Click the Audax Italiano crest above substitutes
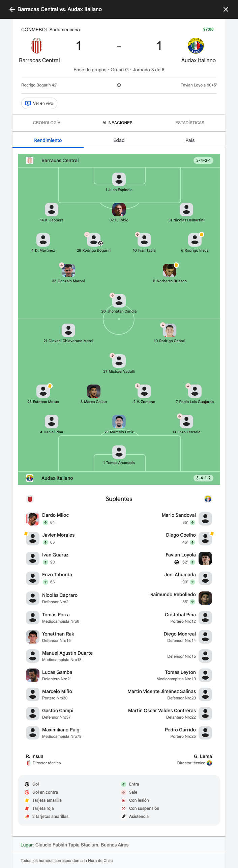Screen dimensions: 238x868 pos(208,499)
